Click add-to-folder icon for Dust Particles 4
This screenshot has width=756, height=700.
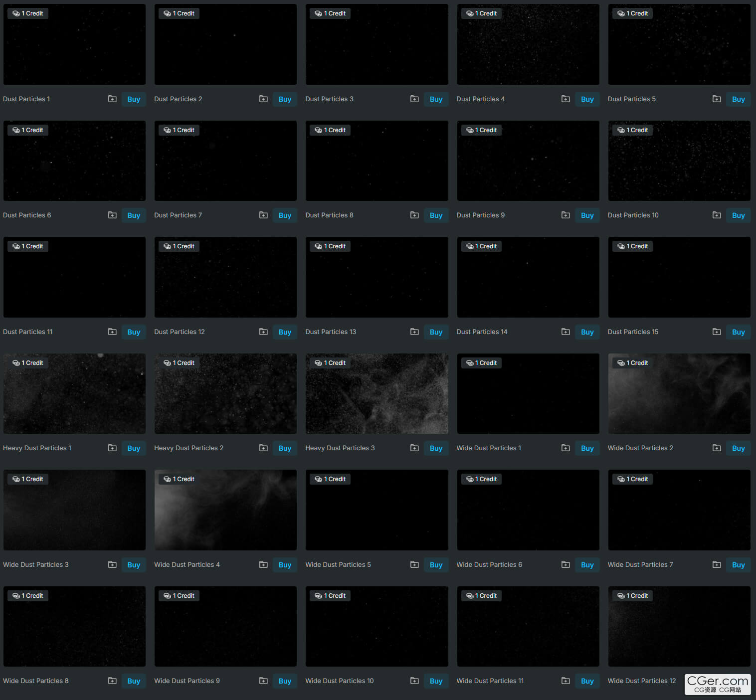pyautogui.click(x=566, y=99)
